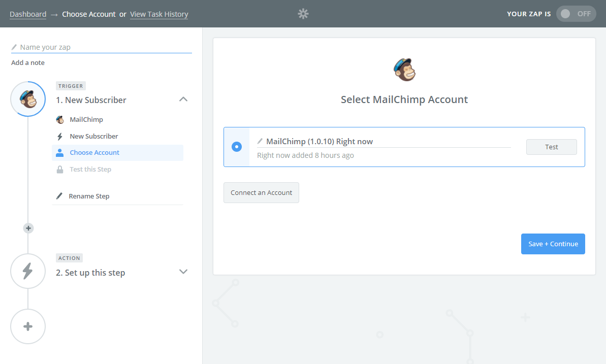The width and height of the screenshot is (606, 364).
Task: Click the lock icon for Test this Step
Action: [60, 170]
